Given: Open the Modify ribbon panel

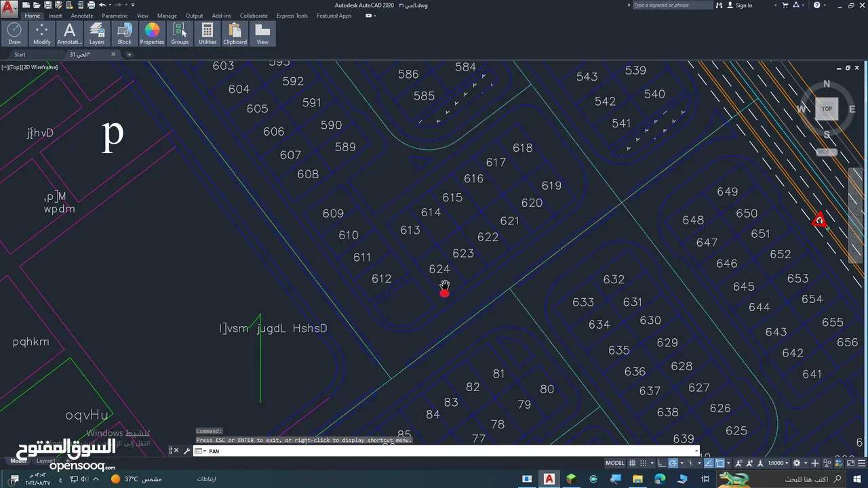Looking at the screenshot, I should point(42,34).
